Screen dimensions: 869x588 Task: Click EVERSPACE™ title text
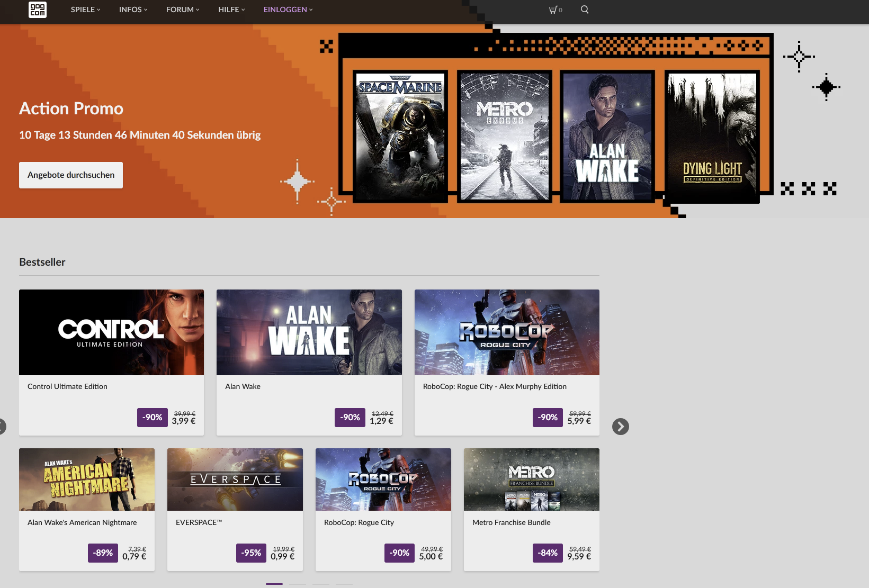pyautogui.click(x=199, y=523)
